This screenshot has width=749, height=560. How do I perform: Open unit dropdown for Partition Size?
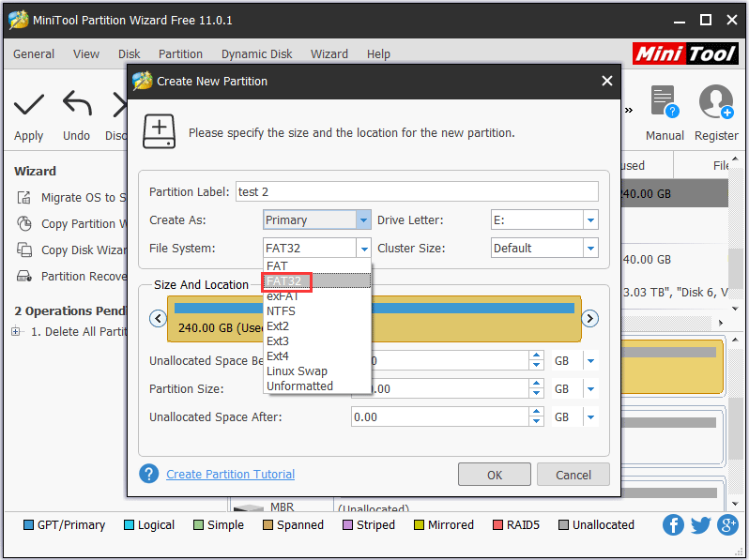point(590,389)
